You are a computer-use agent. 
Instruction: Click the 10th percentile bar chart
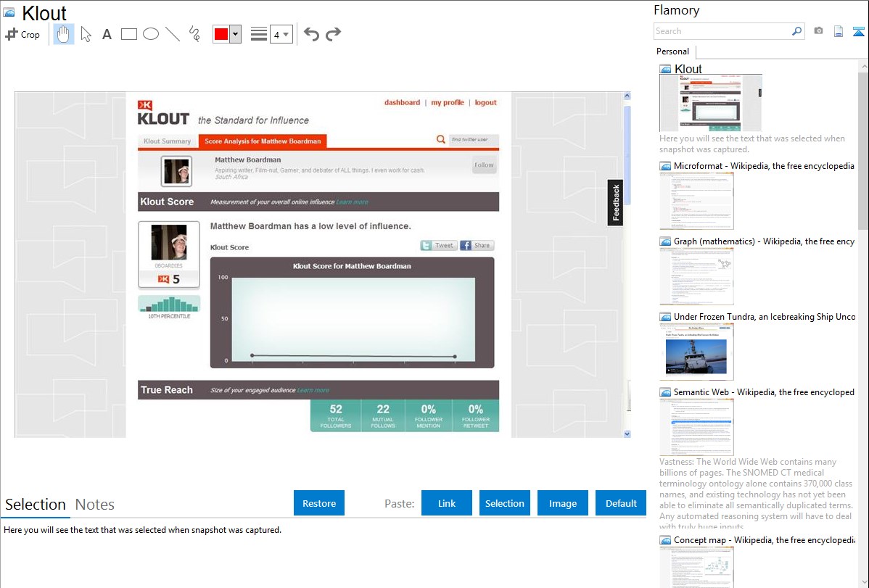169,305
